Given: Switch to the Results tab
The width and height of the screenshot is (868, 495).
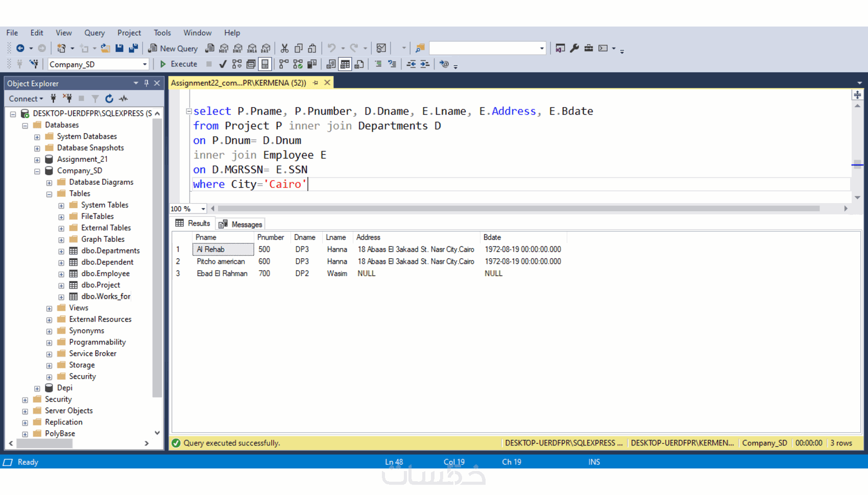Looking at the screenshot, I should click(192, 224).
